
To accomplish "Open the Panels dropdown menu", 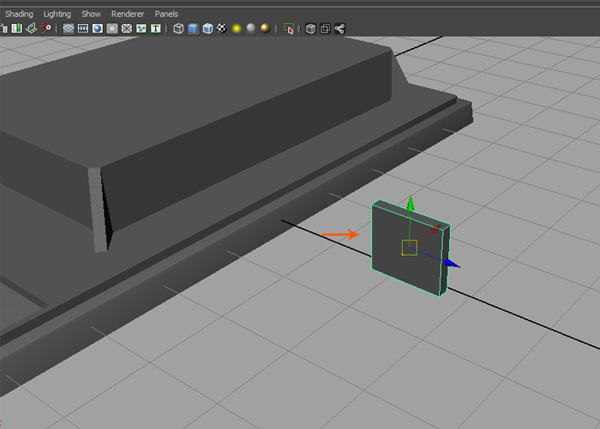I will [x=166, y=14].
